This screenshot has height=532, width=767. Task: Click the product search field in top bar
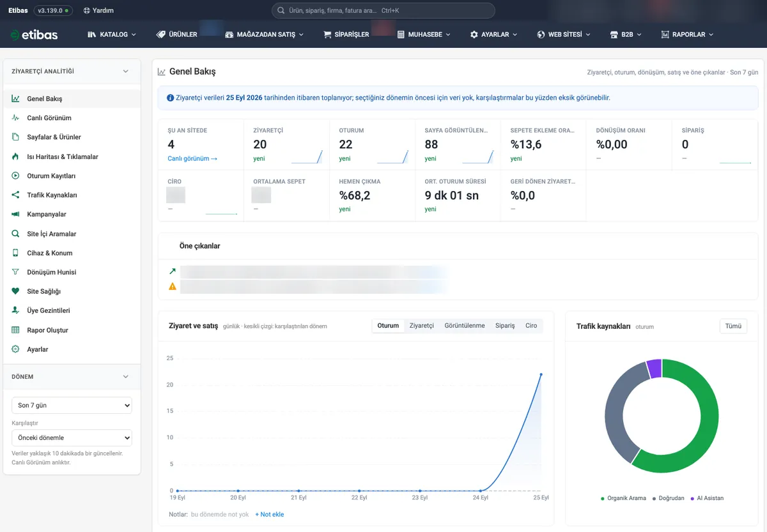pos(383,11)
